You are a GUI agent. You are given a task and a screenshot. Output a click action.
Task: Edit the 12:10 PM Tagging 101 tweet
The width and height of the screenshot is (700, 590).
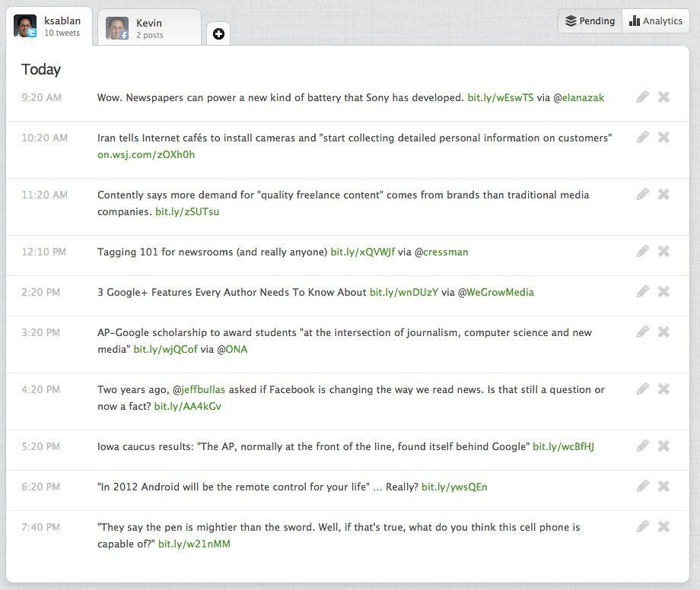coord(642,251)
